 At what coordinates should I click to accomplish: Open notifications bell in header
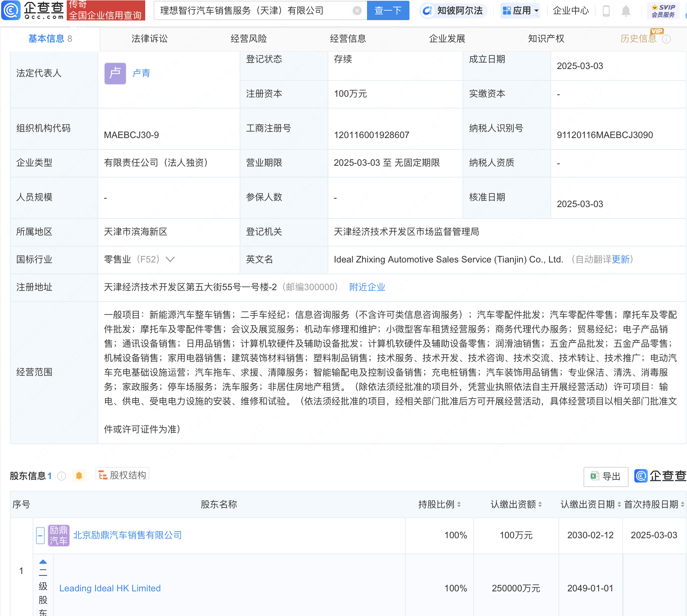click(626, 11)
